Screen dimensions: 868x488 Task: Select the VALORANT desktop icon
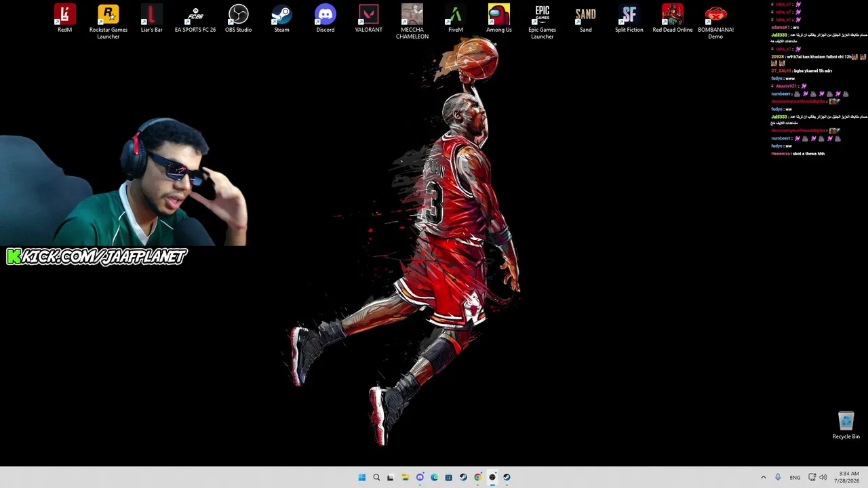(369, 19)
